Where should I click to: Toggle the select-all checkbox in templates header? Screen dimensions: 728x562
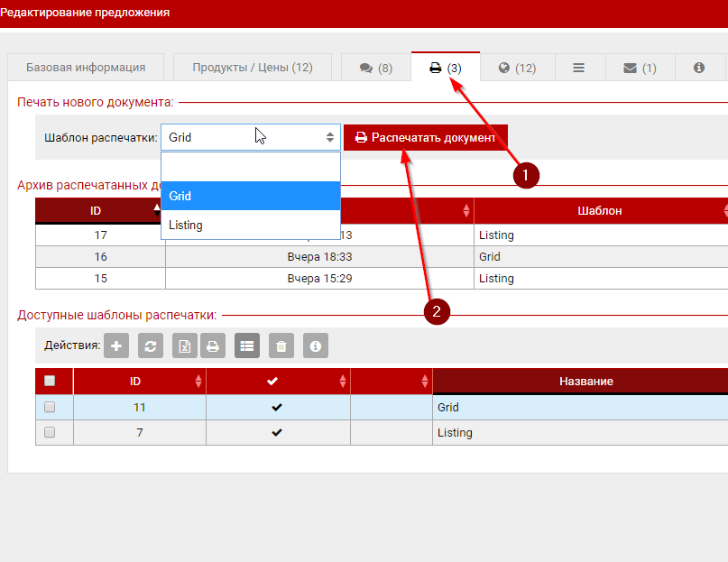50,381
